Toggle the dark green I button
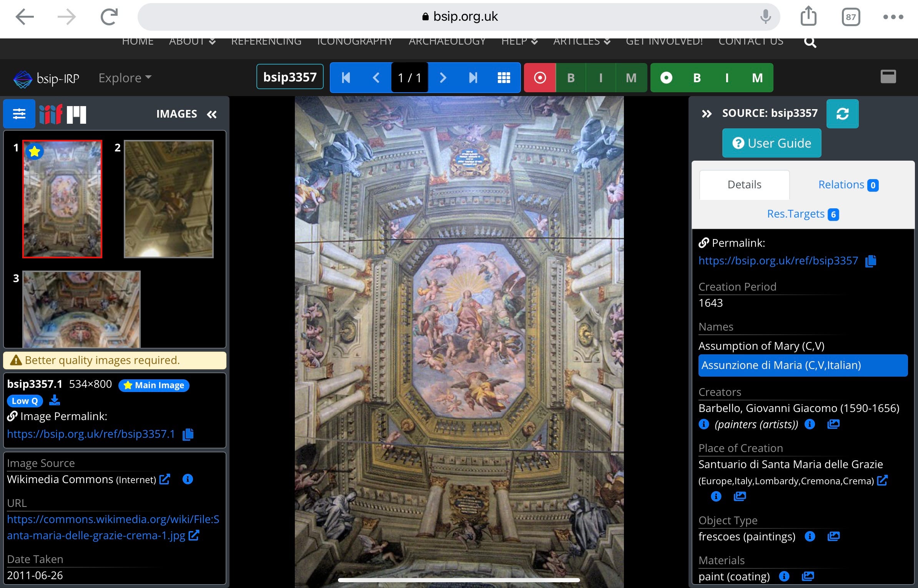 [x=601, y=78]
